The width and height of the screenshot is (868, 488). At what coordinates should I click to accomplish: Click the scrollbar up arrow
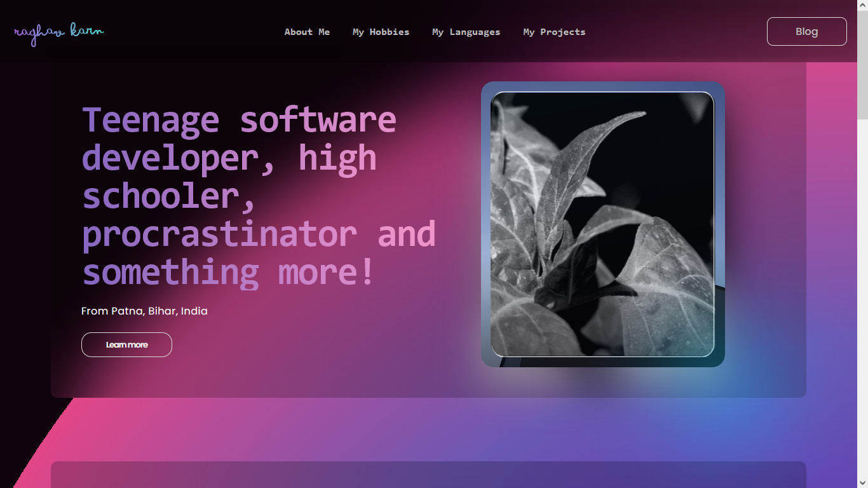862,5
